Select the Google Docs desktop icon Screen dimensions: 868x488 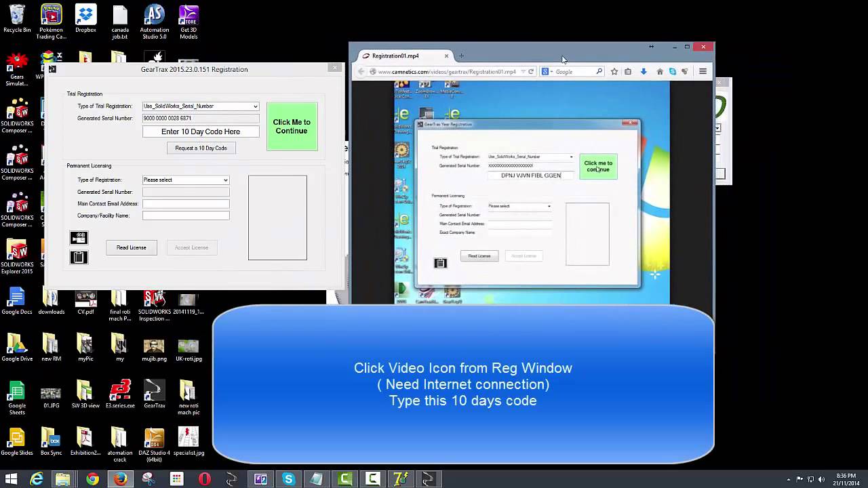(x=17, y=300)
